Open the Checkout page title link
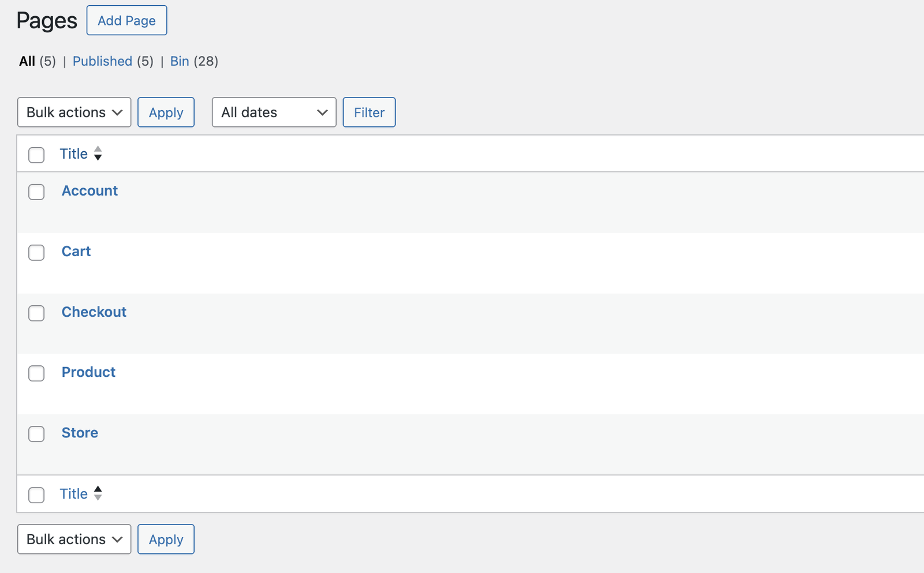 coord(94,312)
